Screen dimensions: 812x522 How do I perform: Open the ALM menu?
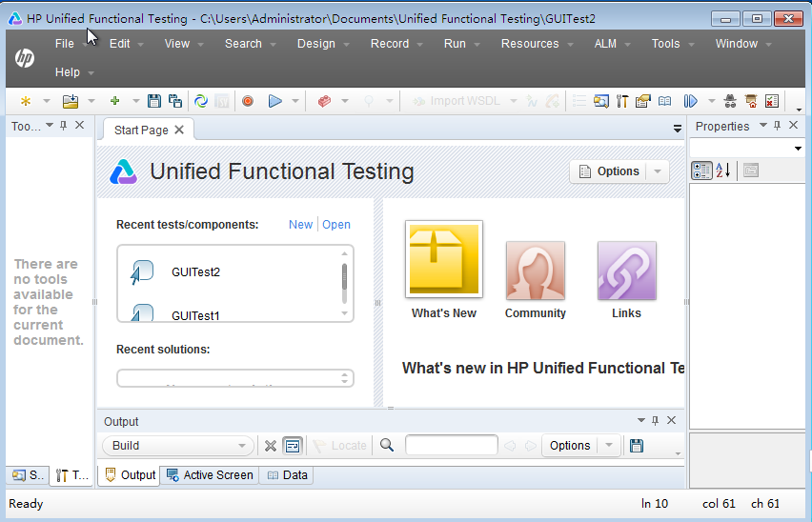(605, 44)
